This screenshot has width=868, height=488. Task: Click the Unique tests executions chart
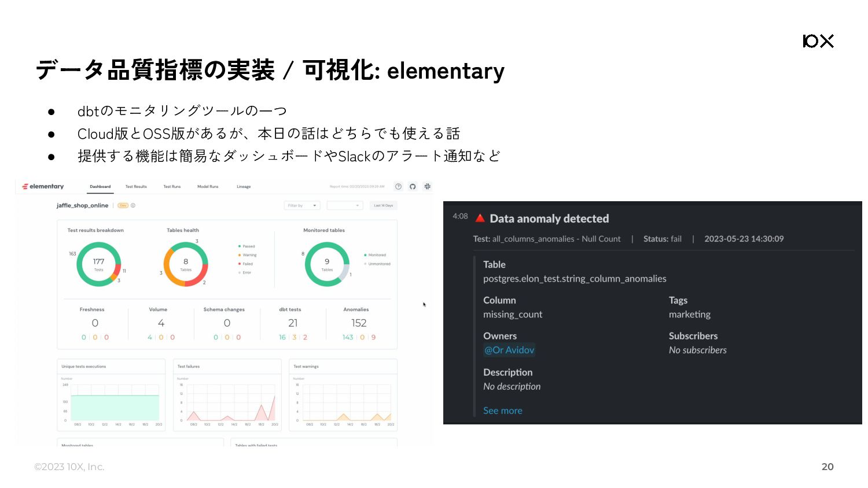[111, 395]
